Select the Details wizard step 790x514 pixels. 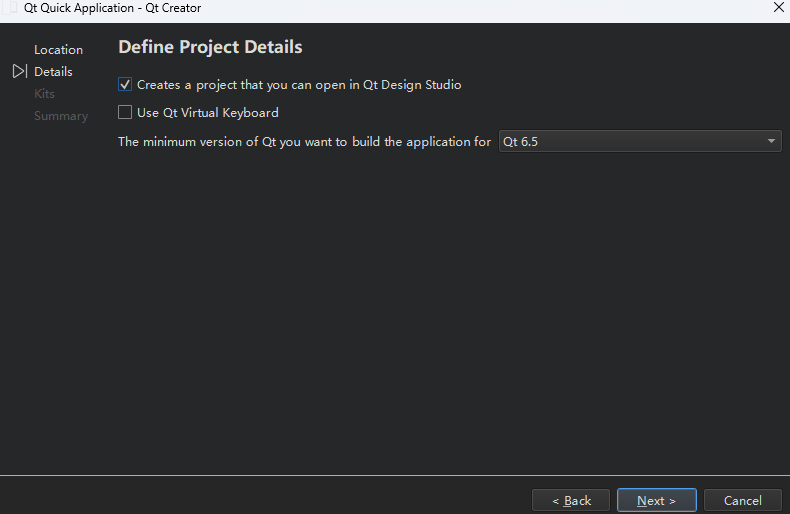pos(53,72)
